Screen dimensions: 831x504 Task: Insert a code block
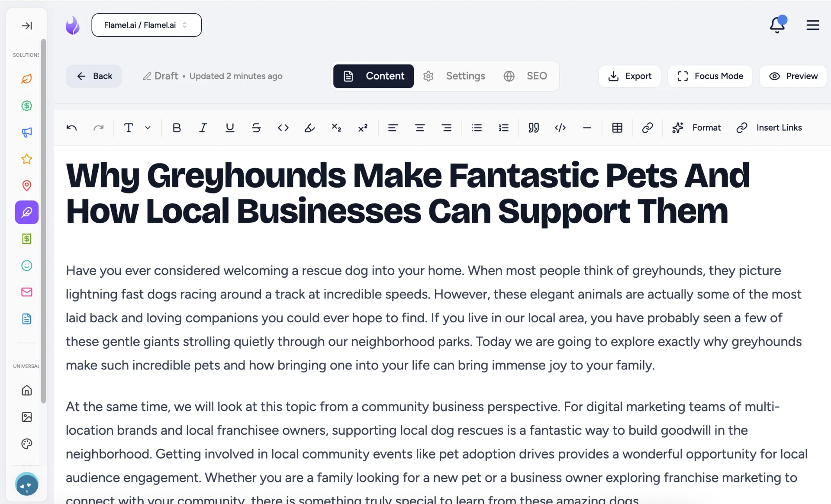pyautogui.click(x=560, y=128)
